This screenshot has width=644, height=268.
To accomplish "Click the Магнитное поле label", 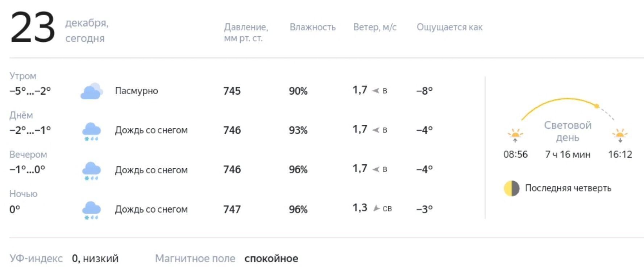I will pyautogui.click(x=195, y=259).
